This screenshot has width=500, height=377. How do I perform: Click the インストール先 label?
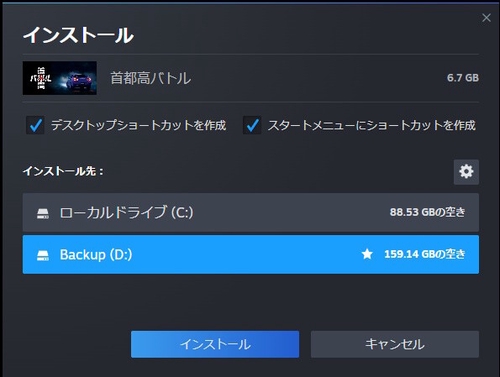pos(63,171)
